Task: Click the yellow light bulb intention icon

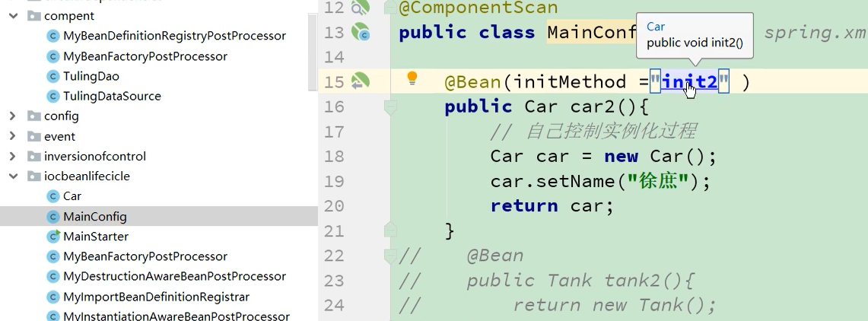Action: 412,78
